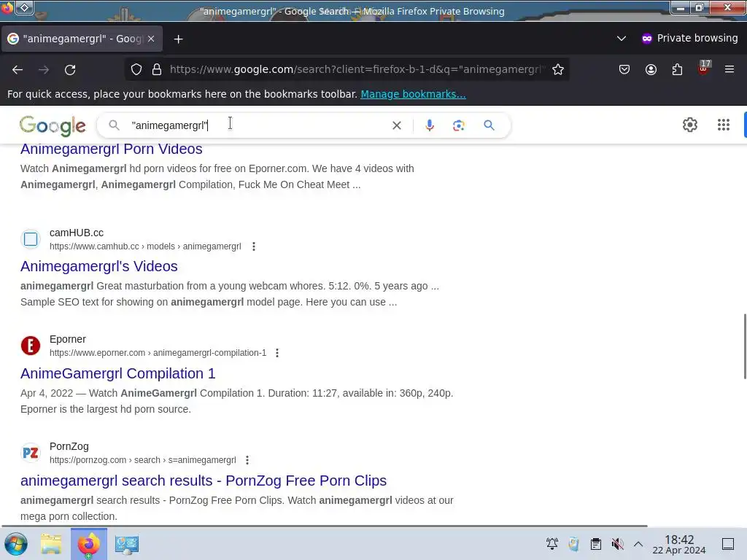Click the show desktop button in the tray
The width and height of the screenshot is (747, 560).
pos(728,544)
